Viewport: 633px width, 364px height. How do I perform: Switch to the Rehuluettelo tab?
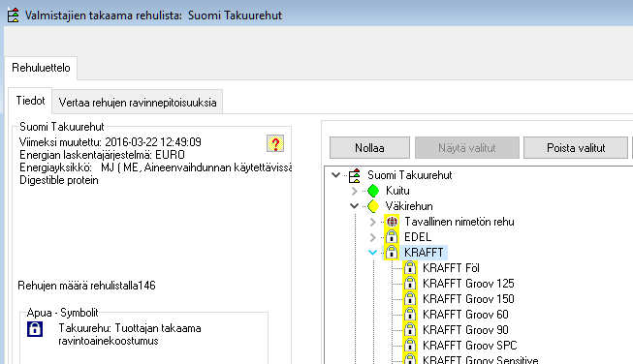click(x=41, y=68)
